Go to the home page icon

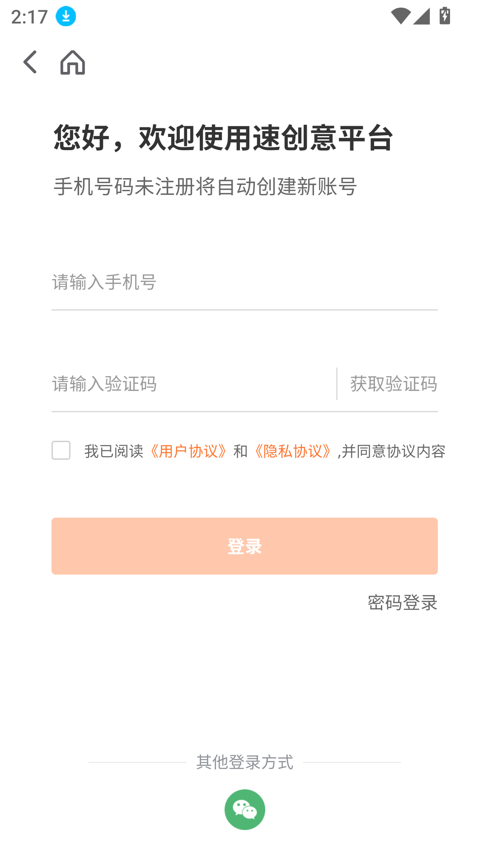(73, 62)
